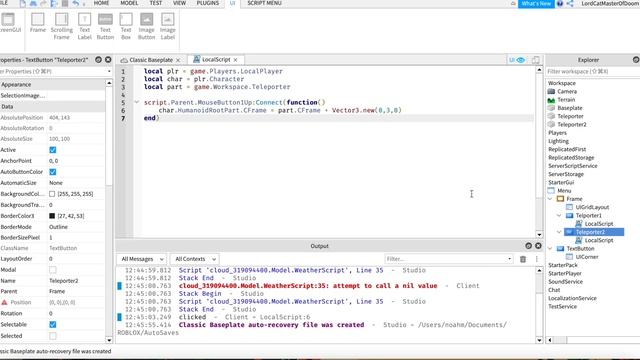640x360 pixels.
Task: Open the Properties filter dropdown arrow
Action: (109, 71)
